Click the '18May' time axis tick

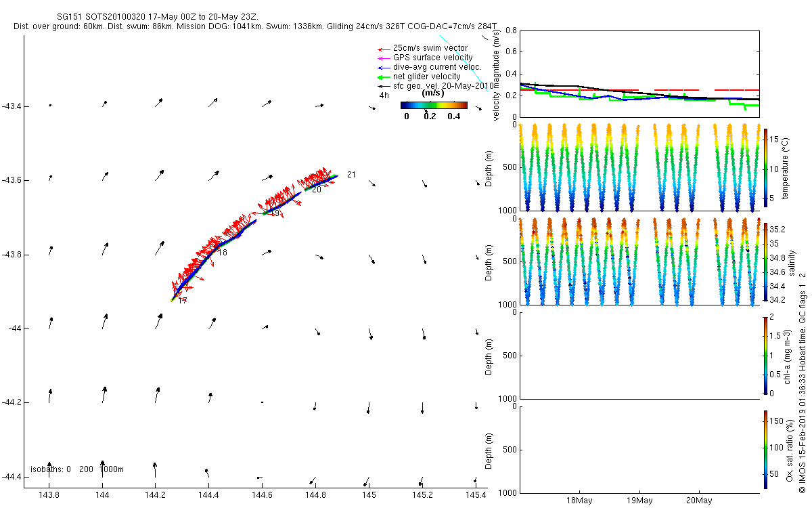click(x=579, y=501)
